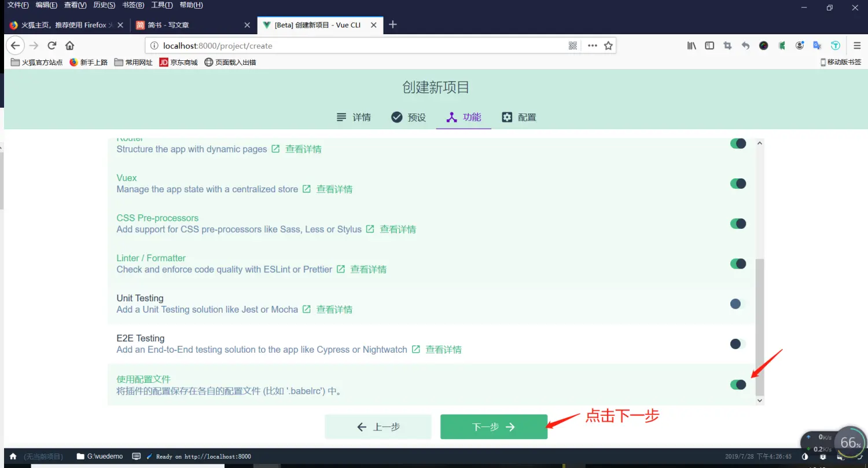The width and height of the screenshot is (868, 468).
Task: Open 查看详情 link for E2E Testing
Action: [444, 349]
